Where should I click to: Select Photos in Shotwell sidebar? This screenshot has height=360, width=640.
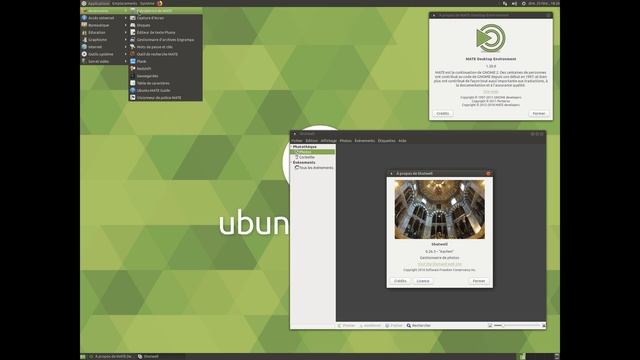313,152
